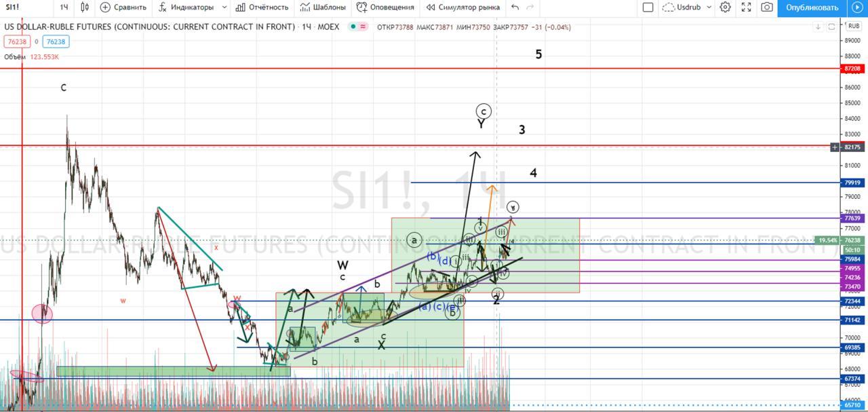The width and height of the screenshot is (868, 412).
Task: Open the candlestick chart type selector
Action: [85, 7]
